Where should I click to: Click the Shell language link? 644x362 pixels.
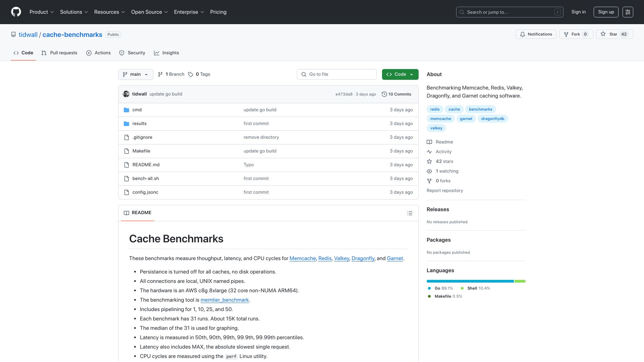[475, 288]
